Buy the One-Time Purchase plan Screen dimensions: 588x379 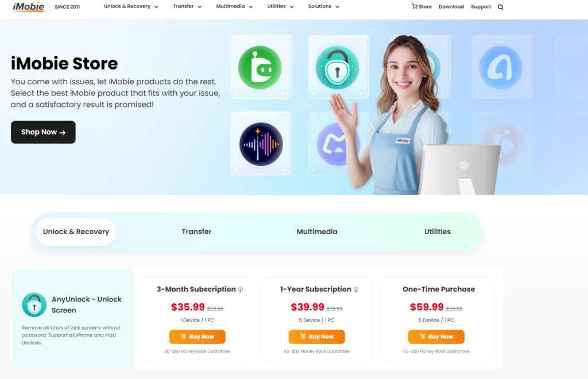436,337
